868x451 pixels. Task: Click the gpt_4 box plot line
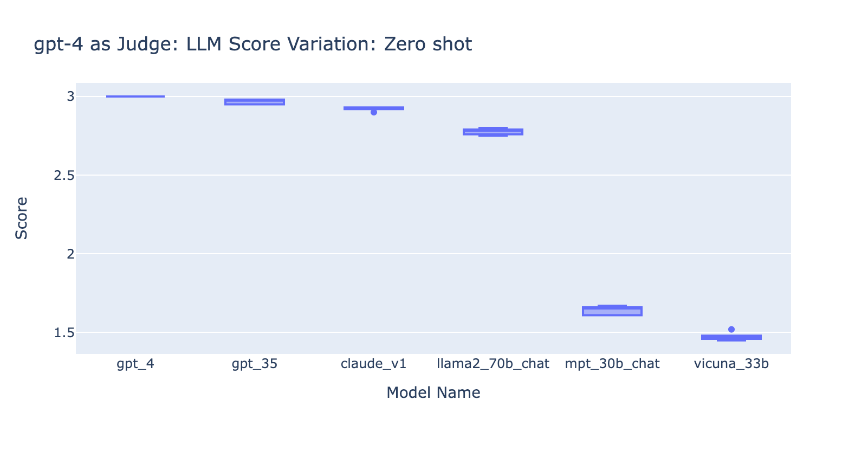pos(135,96)
